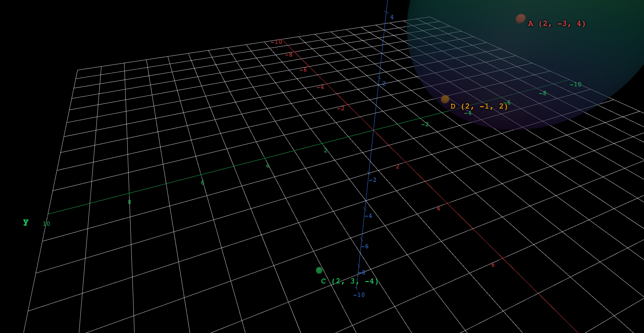Click the green y-axis tick label -2
This screenshot has height=333, width=644.
point(425,125)
